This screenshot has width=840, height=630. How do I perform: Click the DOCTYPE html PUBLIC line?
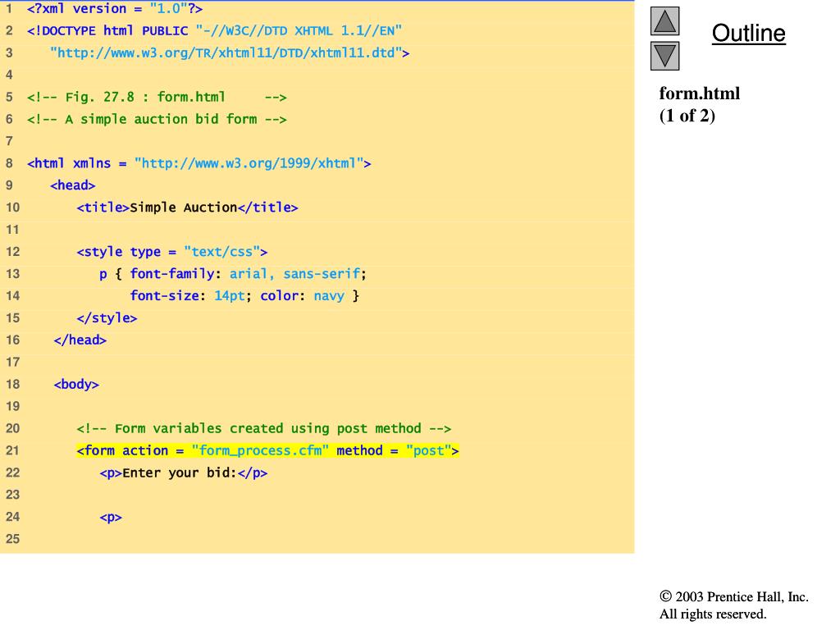pos(214,30)
